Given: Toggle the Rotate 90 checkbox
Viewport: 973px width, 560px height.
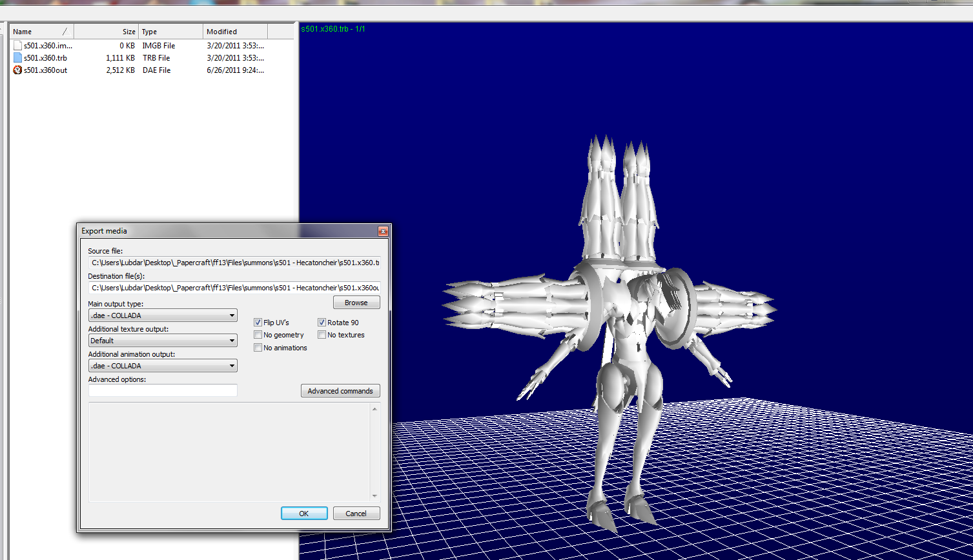Looking at the screenshot, I should 322,323.
